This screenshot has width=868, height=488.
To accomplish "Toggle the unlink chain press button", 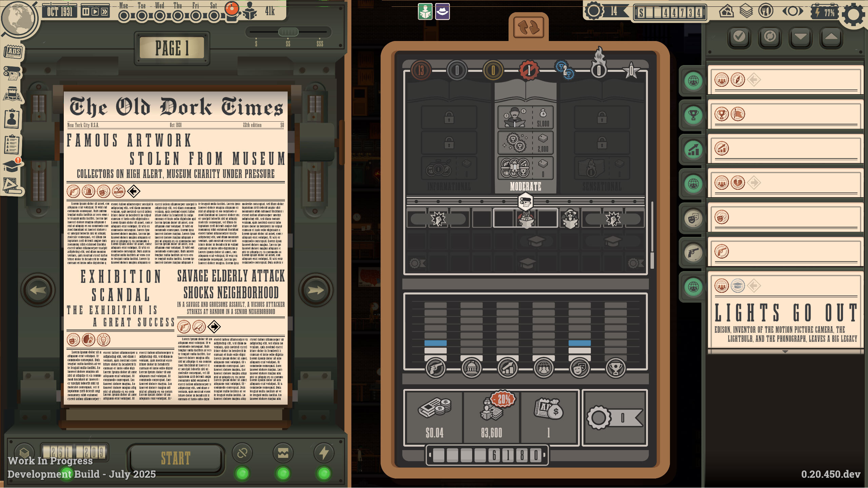I will pyautogui.click(x=242, y=453).
